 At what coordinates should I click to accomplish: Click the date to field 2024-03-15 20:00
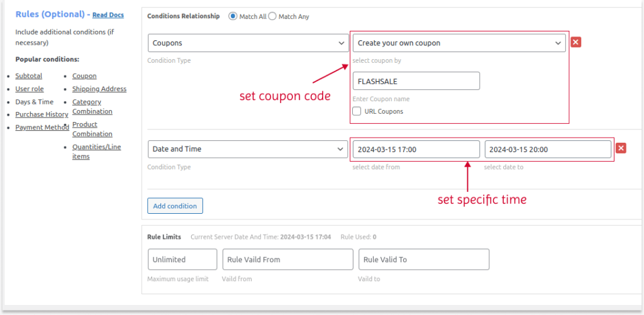pyautogui.click(x=548, y=150)
